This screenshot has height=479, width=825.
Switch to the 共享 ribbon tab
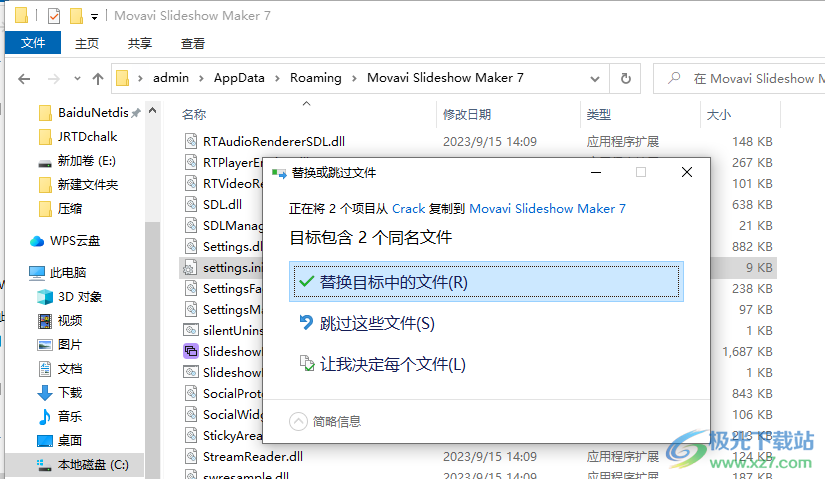pyautogui.click(x=140, y=43)
